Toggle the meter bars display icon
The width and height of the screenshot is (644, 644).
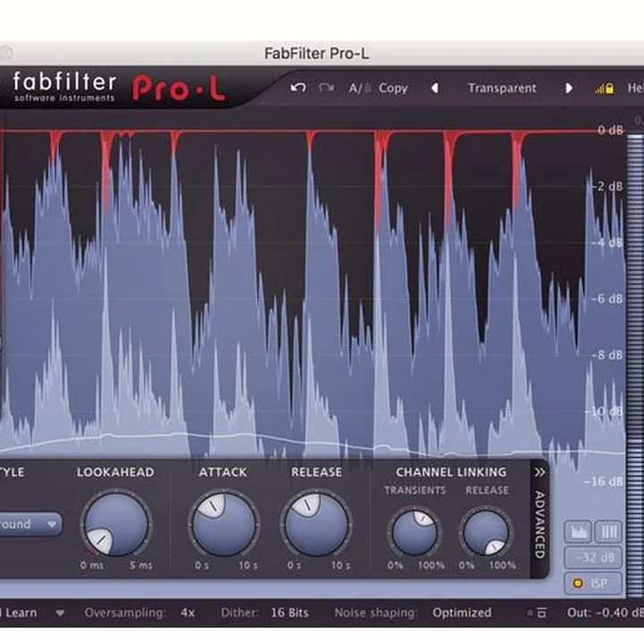click(x=608, y=532)
